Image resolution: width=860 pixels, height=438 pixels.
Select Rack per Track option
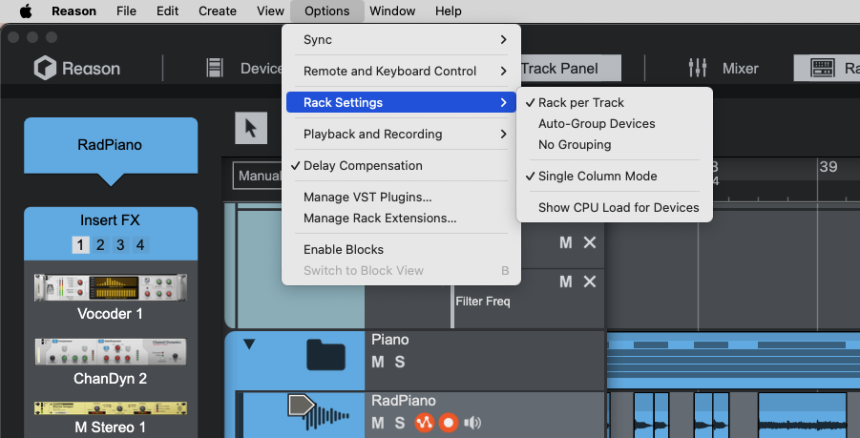(614, 103)
